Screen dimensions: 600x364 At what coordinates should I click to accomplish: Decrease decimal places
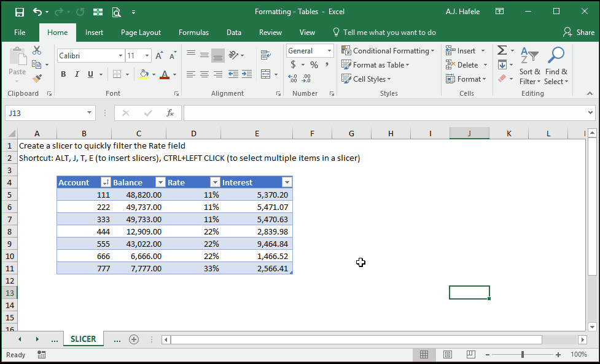[306, 79]
